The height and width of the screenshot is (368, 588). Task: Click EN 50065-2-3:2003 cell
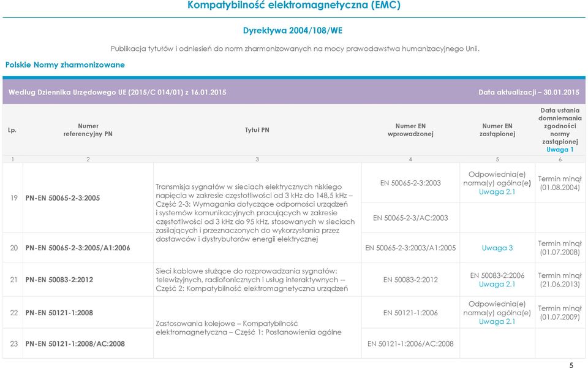(x=410, y=183)
